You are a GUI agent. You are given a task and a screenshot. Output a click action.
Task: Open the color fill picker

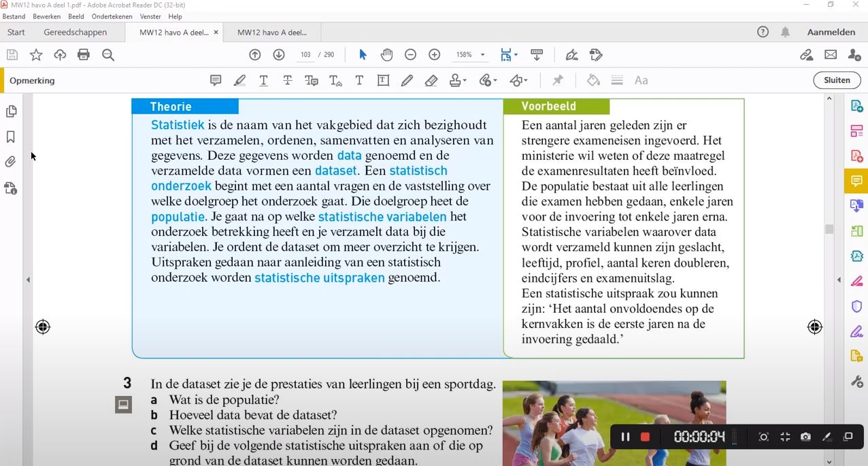coord(593,80)
